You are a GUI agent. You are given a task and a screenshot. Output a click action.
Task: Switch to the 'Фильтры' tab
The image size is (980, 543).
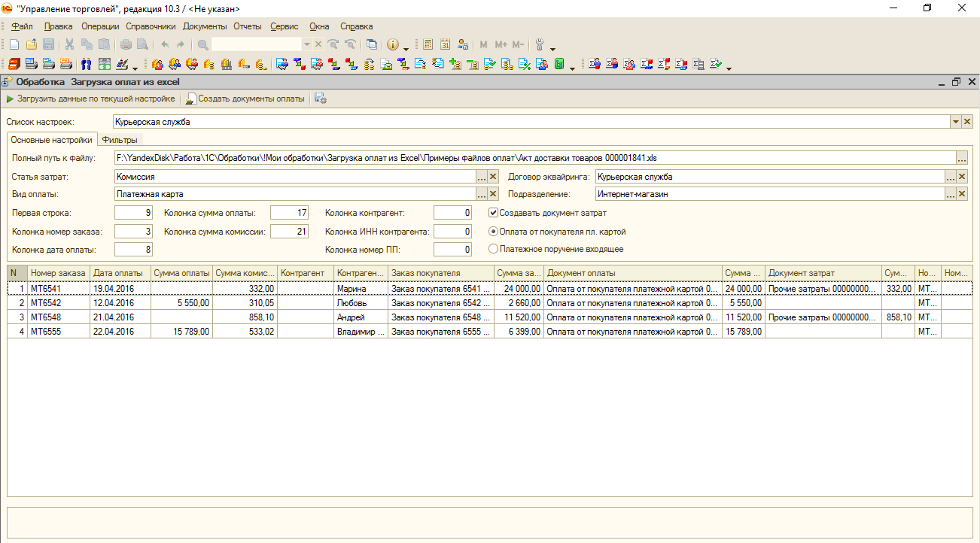[120, 140]
